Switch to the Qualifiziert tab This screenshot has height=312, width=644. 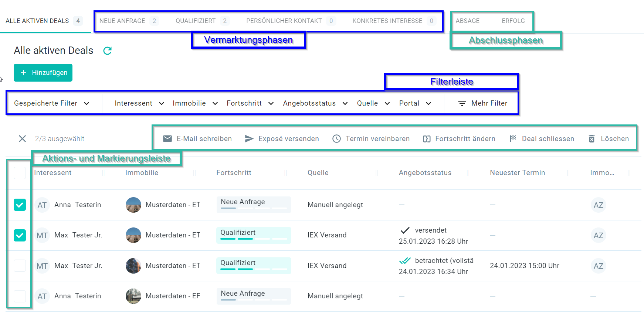(x=196, y=21)
